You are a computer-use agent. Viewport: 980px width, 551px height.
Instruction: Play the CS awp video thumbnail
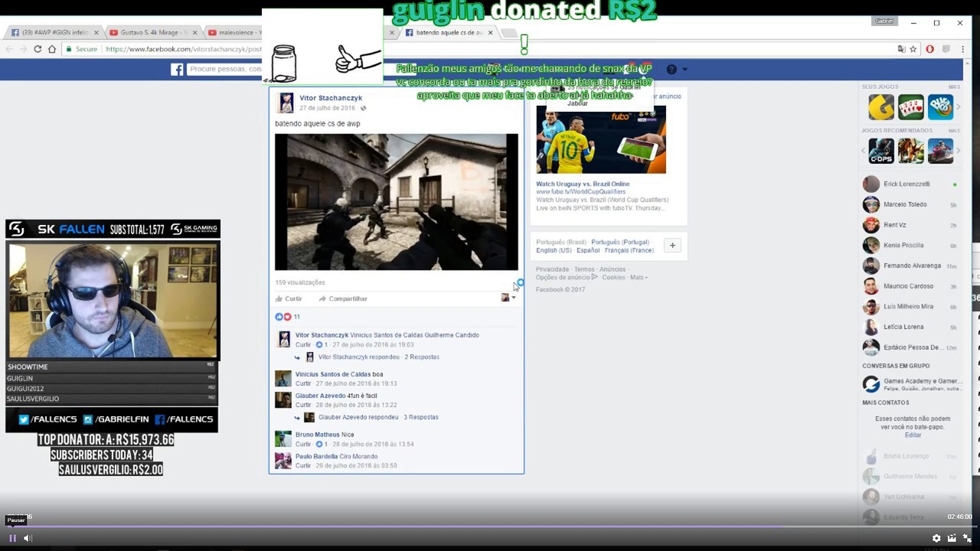397,202
